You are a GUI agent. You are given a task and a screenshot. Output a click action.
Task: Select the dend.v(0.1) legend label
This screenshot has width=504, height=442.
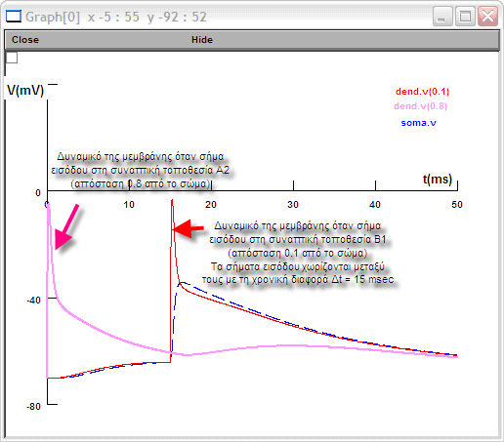click(422, 92)
